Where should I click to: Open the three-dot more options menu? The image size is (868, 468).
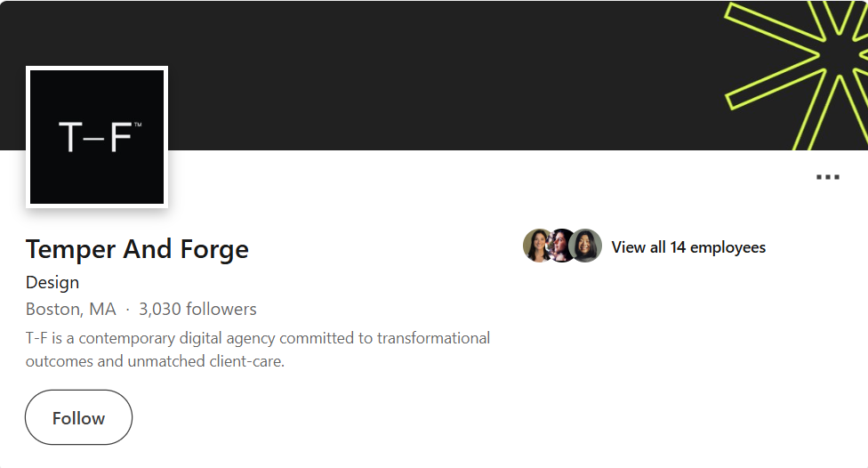pyautogui.click(x=828, y=177)
